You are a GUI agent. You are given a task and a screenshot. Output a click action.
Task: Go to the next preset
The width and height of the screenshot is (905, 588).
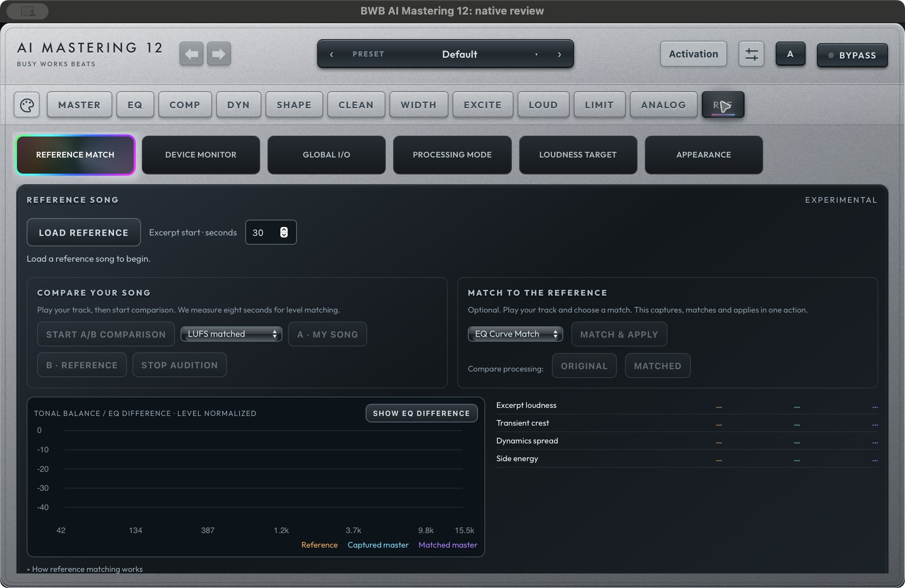coord(560,54)
